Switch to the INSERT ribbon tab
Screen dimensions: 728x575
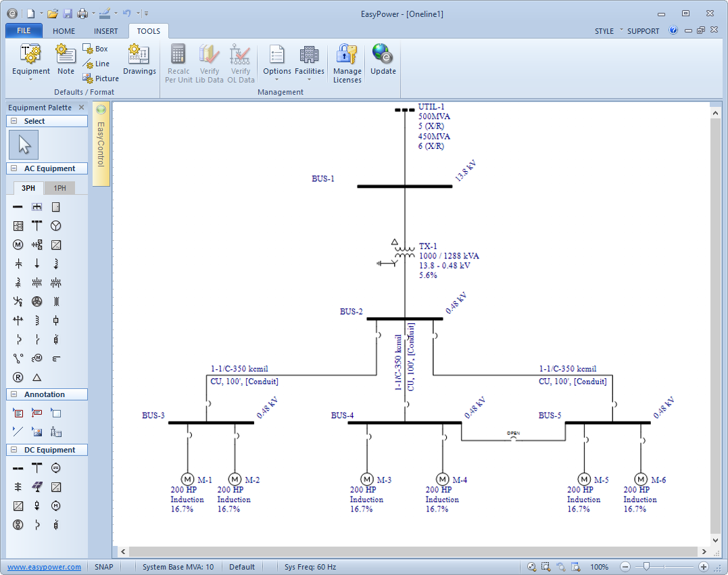click(x=105, y=31)
